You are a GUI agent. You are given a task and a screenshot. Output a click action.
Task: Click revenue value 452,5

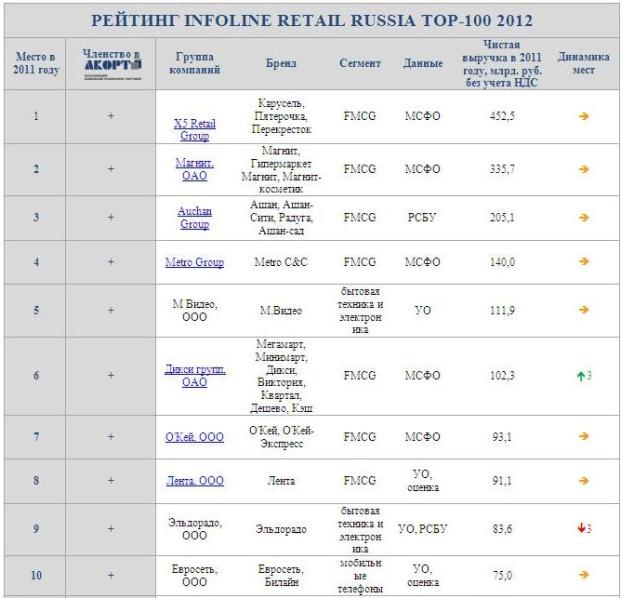tap(502, 116)
